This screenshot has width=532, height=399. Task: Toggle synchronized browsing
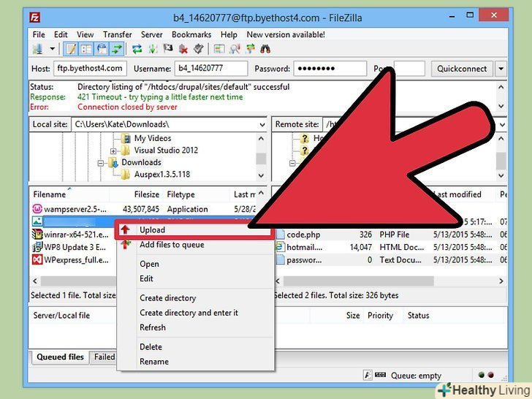point(251,49)
